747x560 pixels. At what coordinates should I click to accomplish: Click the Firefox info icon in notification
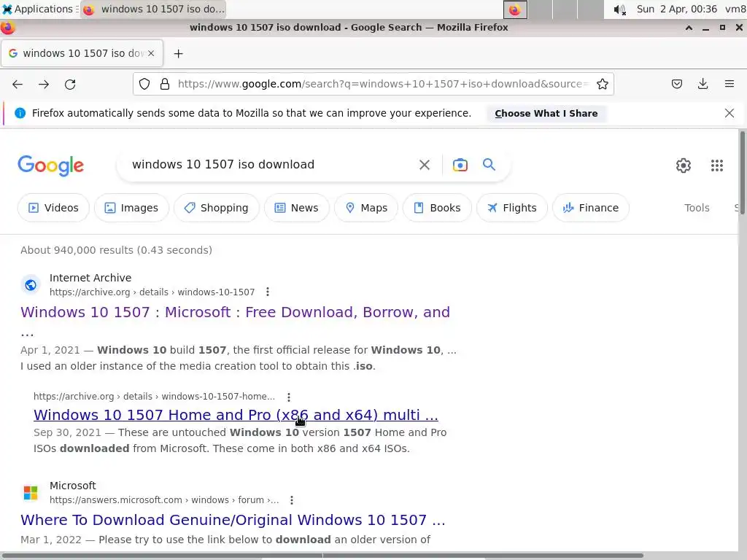(x=20, y=113)
